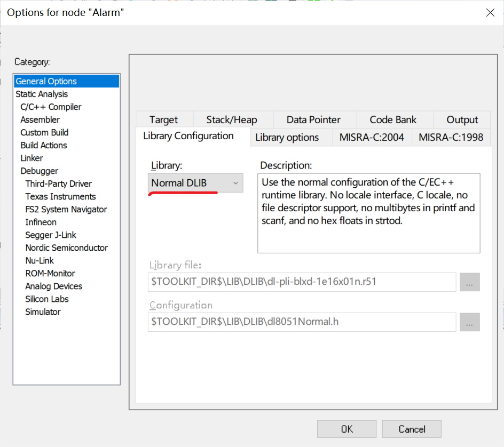
Task: View the Data Pointer tab
Action: (x=313, y=119)
